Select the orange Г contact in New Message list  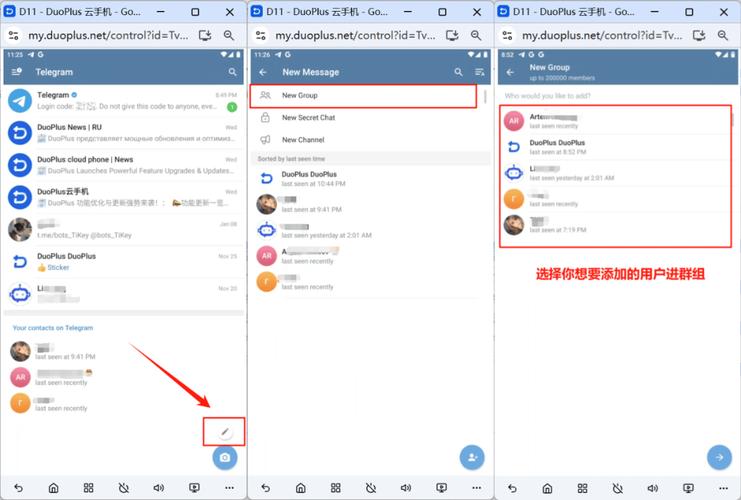coord(370,282)
